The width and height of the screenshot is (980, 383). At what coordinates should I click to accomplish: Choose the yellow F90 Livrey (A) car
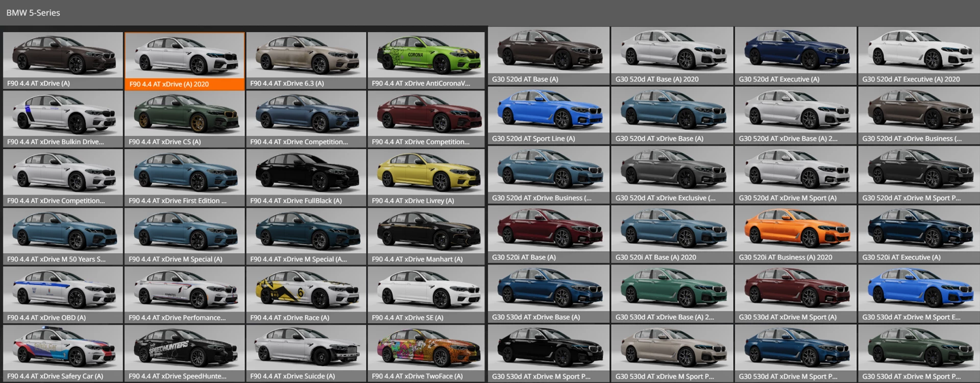[426, 178]
